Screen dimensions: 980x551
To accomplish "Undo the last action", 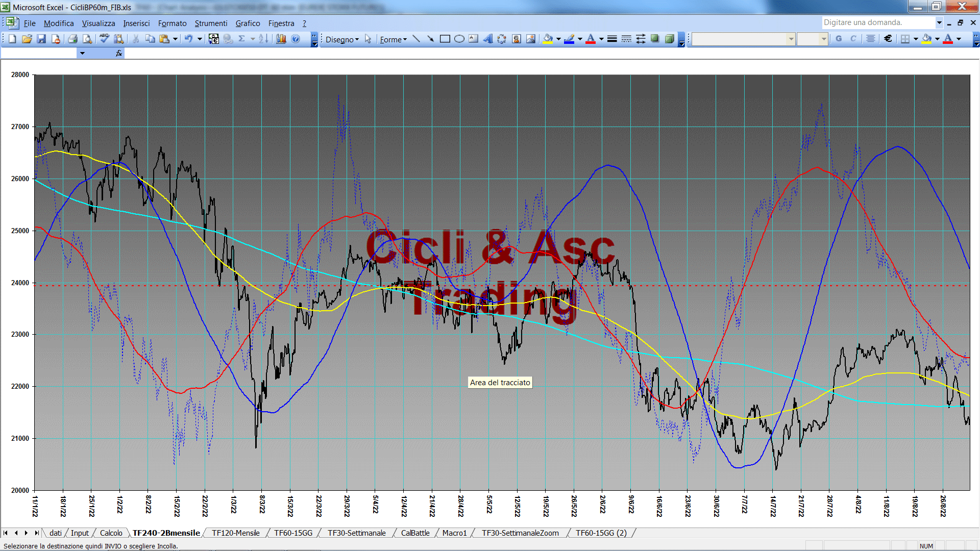I will click(188, 39).
